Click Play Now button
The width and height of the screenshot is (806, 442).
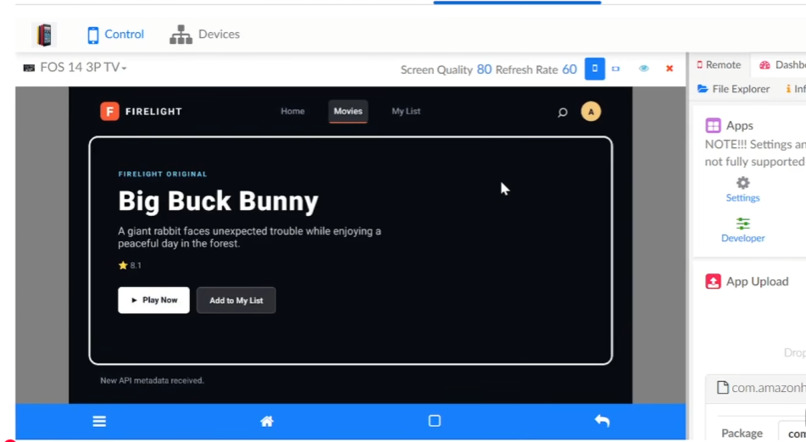pos(154,300)
